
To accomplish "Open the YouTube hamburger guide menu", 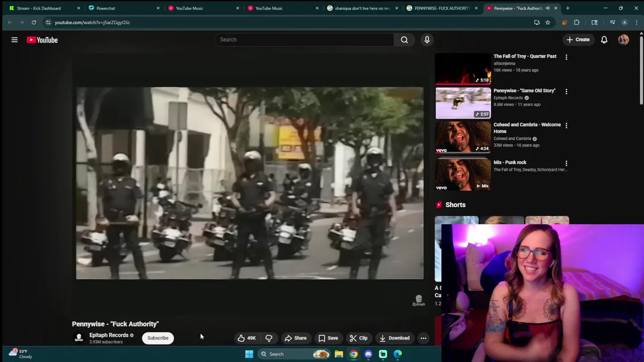I will click(x=15, y=40).
